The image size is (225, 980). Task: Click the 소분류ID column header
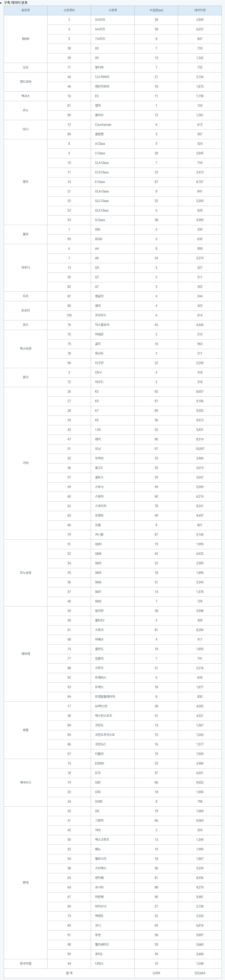pos(69,10)
